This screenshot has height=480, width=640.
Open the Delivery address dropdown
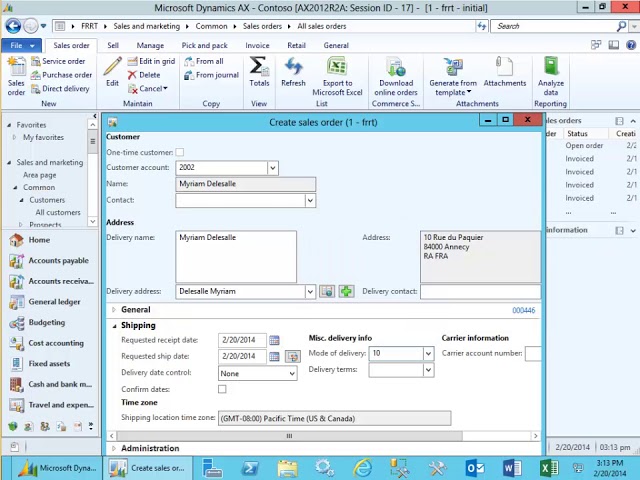coord(310,291)
